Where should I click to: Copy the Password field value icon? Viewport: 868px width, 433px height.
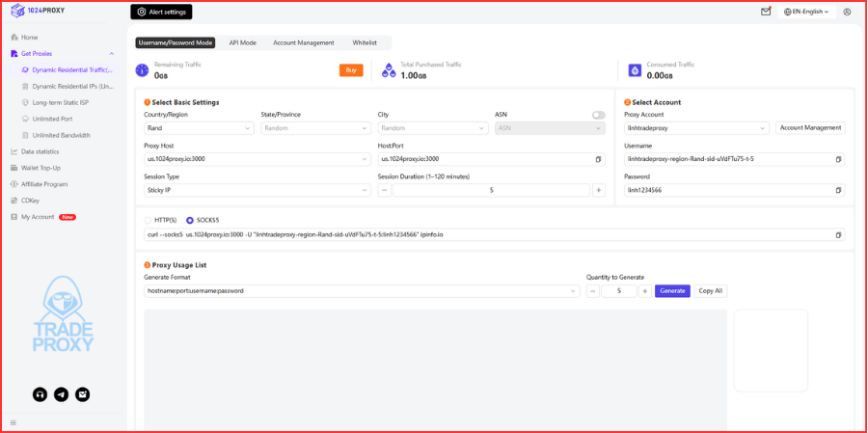click(x=839, y=190)
